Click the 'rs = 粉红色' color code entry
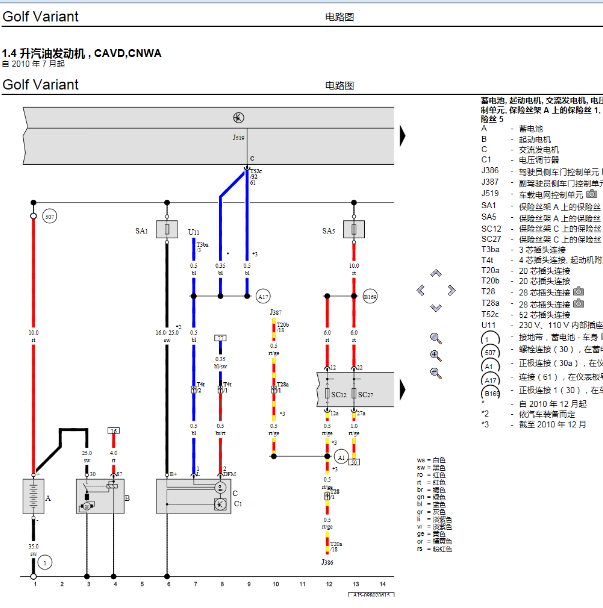The height and width of the screenshot is (608, 603). click(x=434, y=549)
